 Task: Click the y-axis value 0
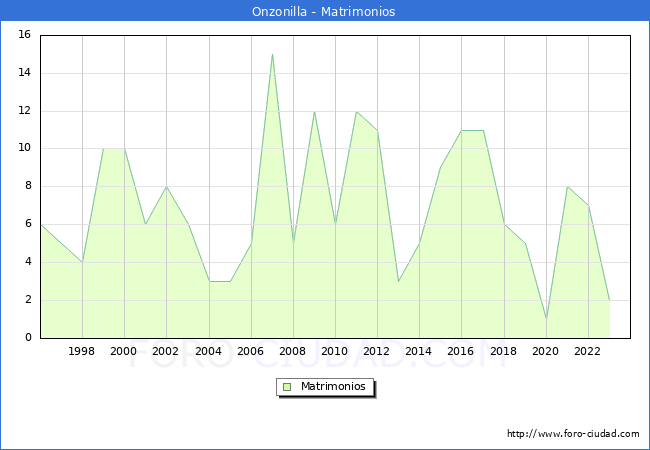[28, 337]
